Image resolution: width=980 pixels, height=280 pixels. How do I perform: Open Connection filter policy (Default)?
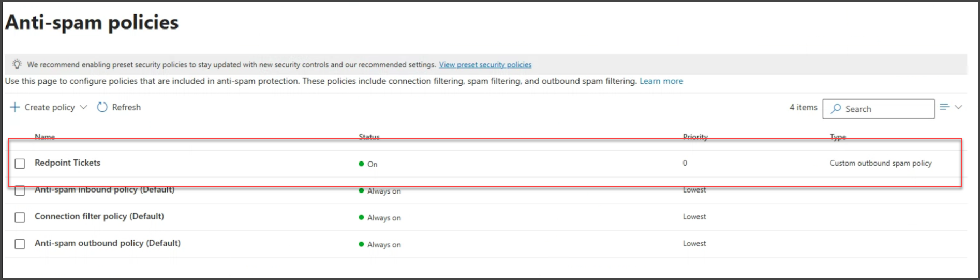pyautogui.click(x=99, y=216)
